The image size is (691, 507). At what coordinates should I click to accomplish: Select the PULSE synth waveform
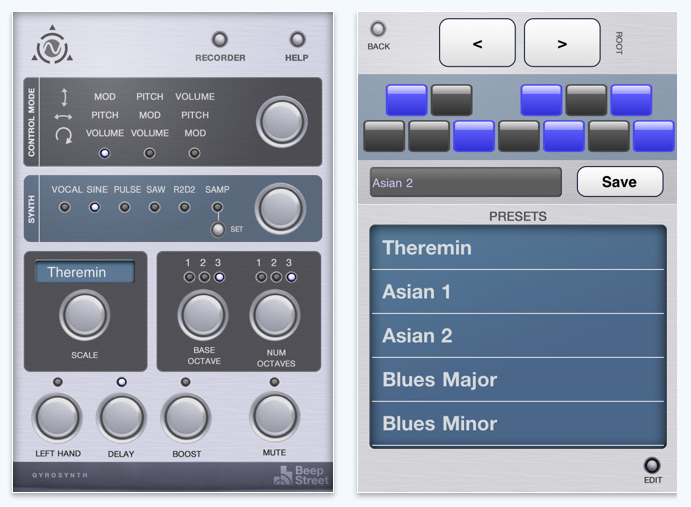click(x=125, y=208)
